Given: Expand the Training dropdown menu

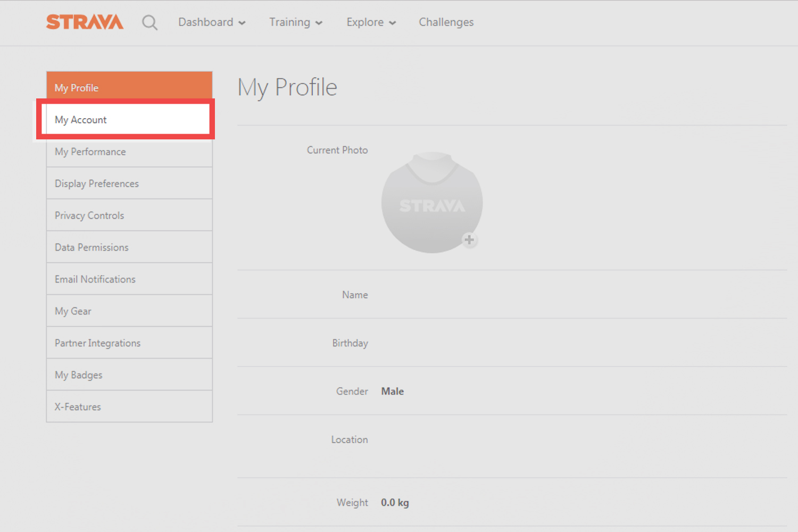Looking at the screenshot, I should pos(295,22).
